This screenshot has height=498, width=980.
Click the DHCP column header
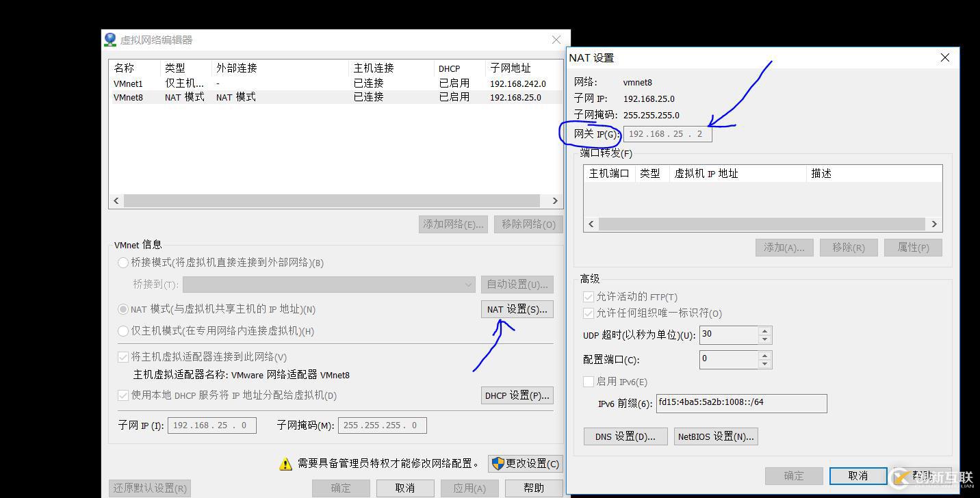click(460, 68)
